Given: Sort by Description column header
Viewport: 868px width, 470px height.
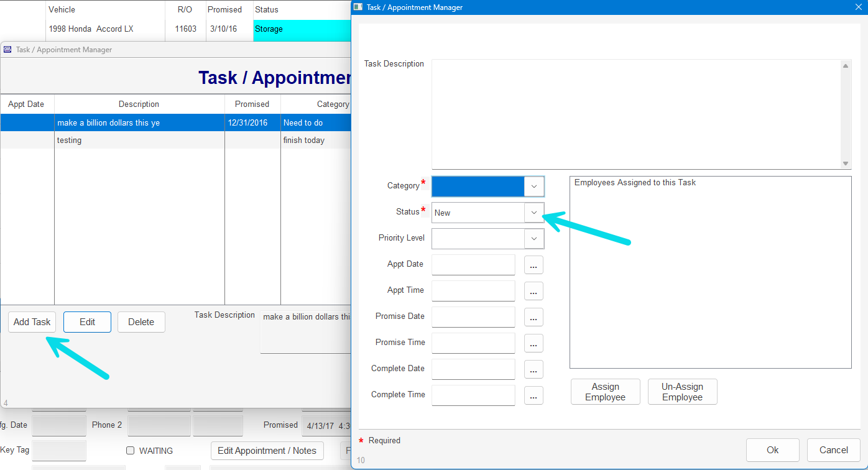Looking at the screenshot, I should pyautogui.click(x=139, y=104).
